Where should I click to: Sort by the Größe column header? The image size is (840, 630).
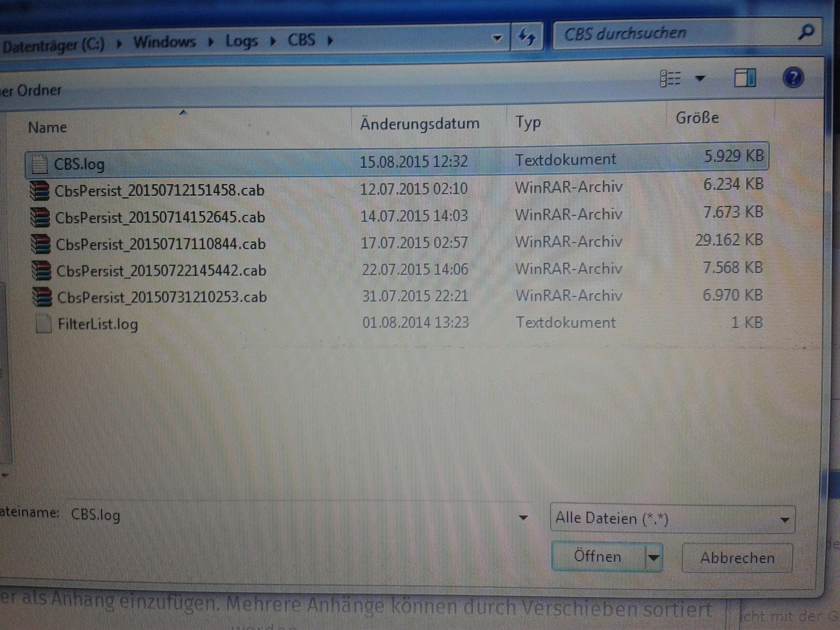tap(697, 118)
